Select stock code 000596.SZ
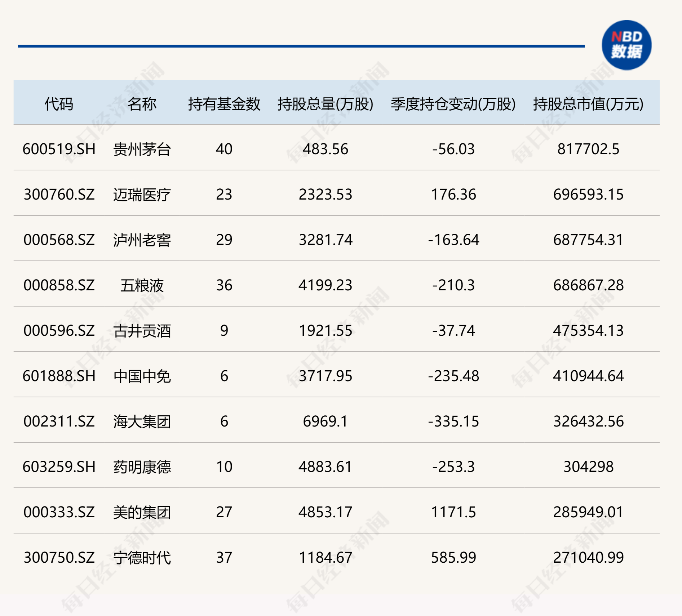682x616 pixels. pyautogui.click(x=59, y=331)
